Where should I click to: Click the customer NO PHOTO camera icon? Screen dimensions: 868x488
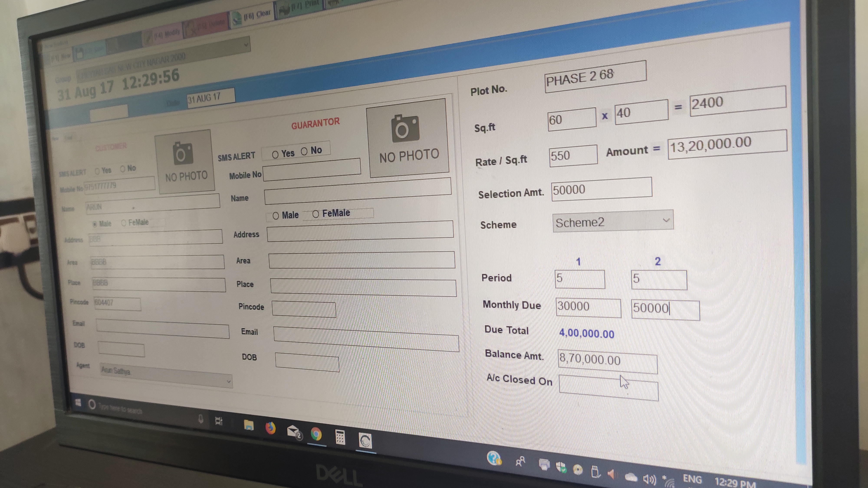[x=183, y=154]
